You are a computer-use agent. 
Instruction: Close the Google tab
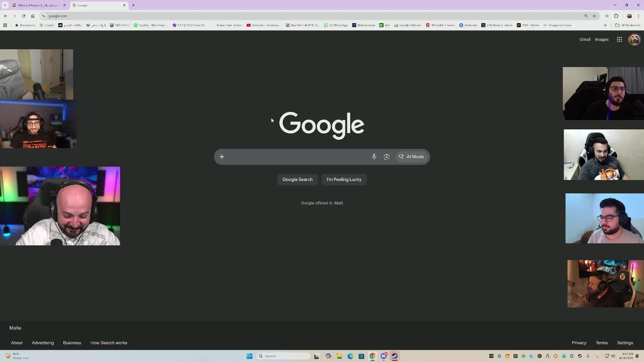[x=124, y=5]
